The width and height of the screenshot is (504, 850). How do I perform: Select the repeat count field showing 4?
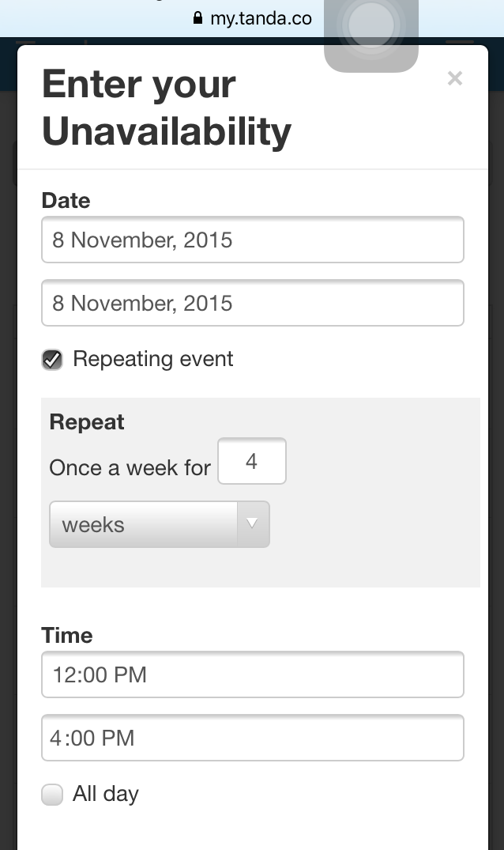coord(252,461)
